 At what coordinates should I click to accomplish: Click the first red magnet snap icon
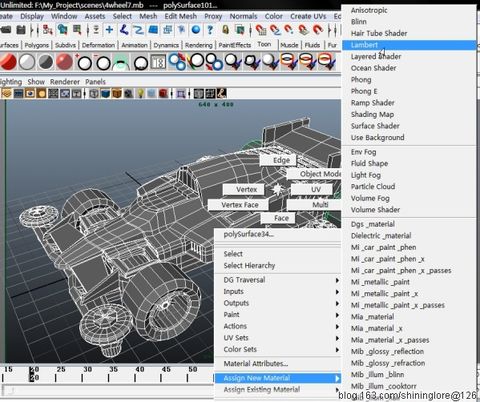(261, 30)
